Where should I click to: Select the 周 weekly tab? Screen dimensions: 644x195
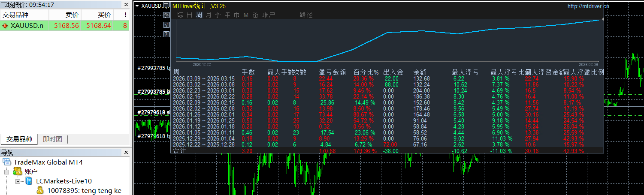(x=199, y=15)
